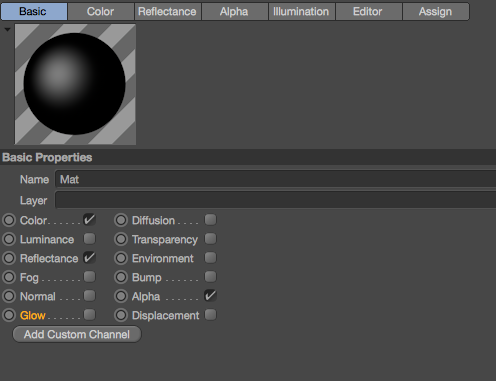Click the animation dot beside Displacement
Screen dimensions: 496x381
121,315
